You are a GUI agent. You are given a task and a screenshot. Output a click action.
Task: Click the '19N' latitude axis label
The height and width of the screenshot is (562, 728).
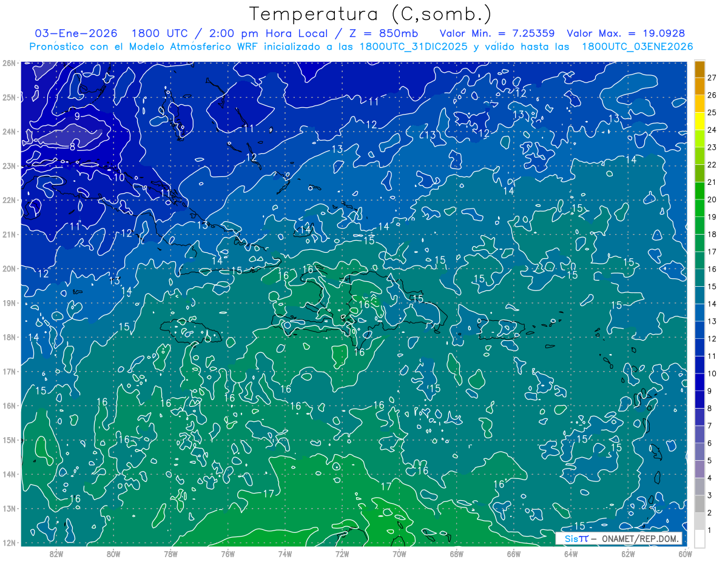tap(8, 303)
